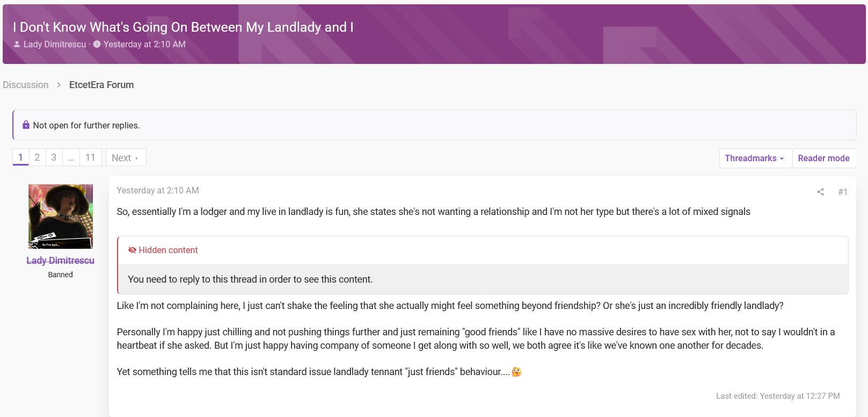Image resolution: width=868 pixels, height=417 pixels.
Task: Switch on Reader mode
Action: (x=823, y=158)
